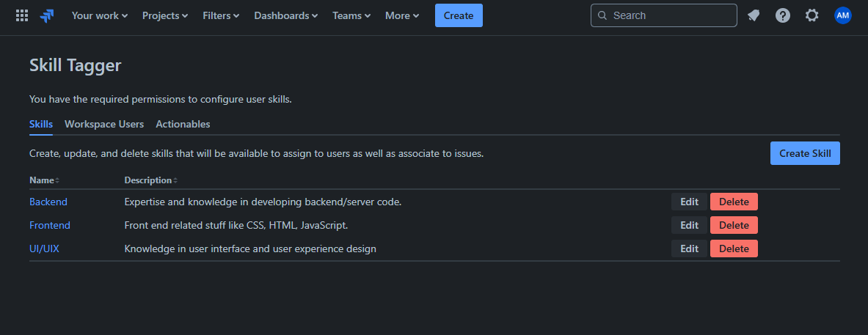Edit the Backend skill
The image size is (868, 335).
(689, 202)
